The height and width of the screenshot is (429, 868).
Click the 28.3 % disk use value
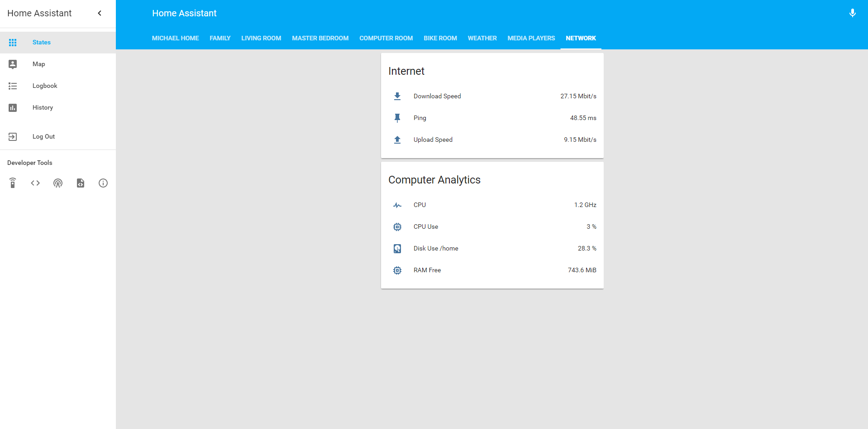pos(587,248)
